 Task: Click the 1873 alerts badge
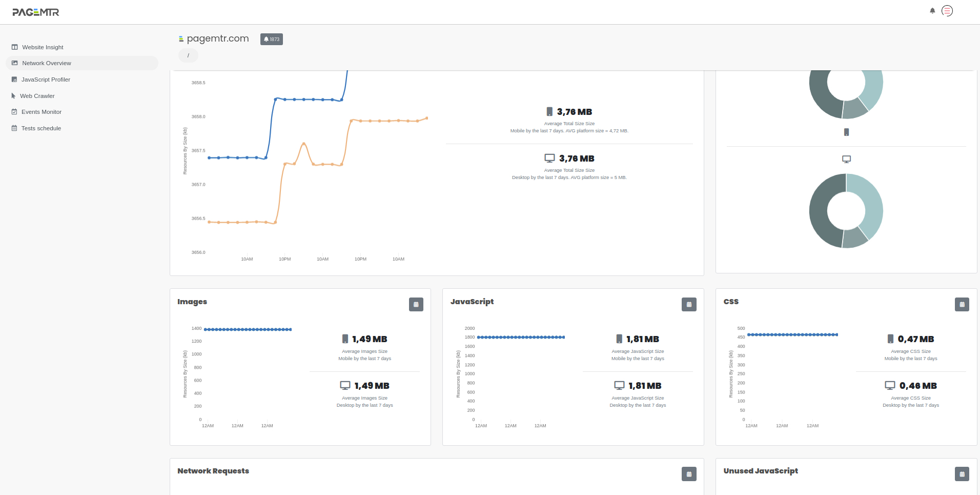point(272,39)
